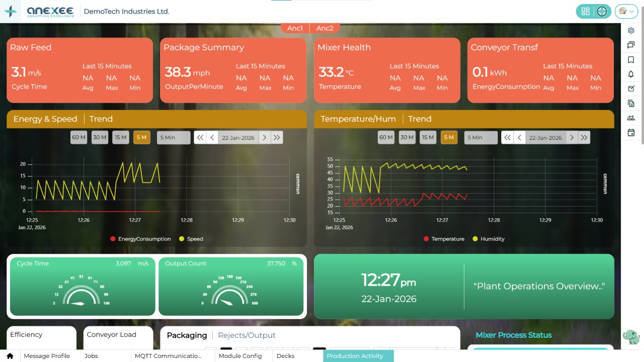Switch to the Rejects/Output tab
The image size is (644, 362).
click(247, 335)
